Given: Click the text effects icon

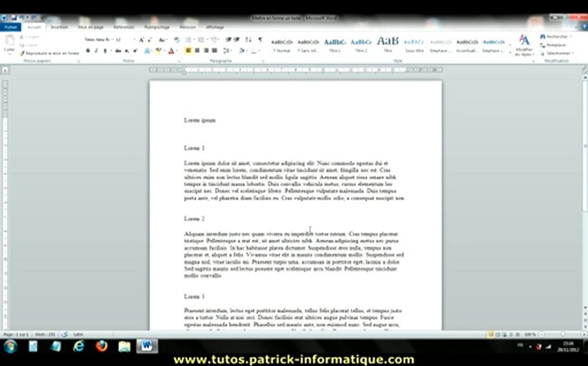Looking at the screenshot, I should (147, 51).
